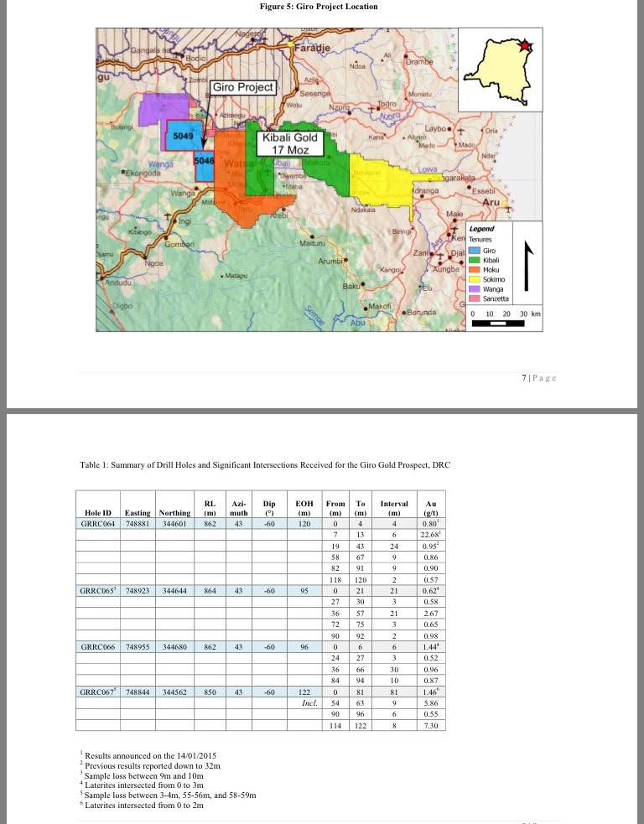
Task: Click the north arrow on the map
Action: pos(527,266)
